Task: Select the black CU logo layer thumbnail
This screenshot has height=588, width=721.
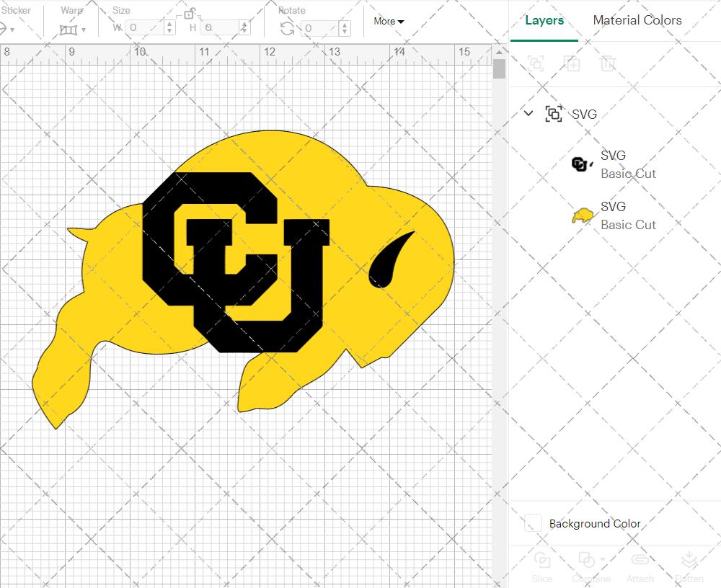Action: coord(582,164)
